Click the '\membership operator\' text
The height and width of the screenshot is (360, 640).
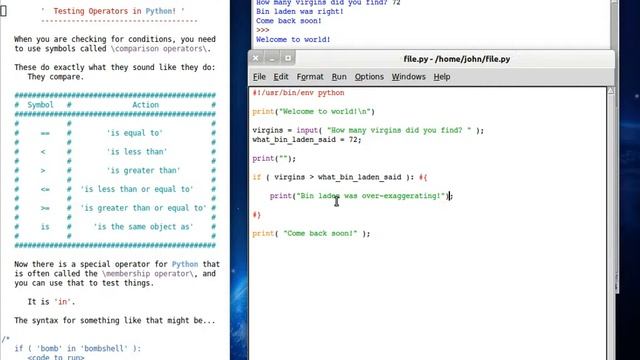[x=148, y=274]
